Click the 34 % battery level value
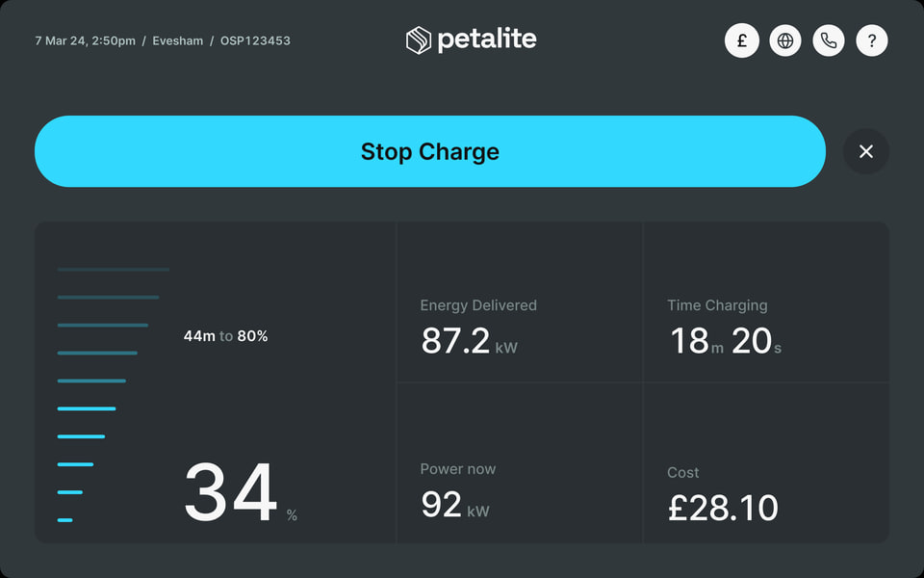 241,493
